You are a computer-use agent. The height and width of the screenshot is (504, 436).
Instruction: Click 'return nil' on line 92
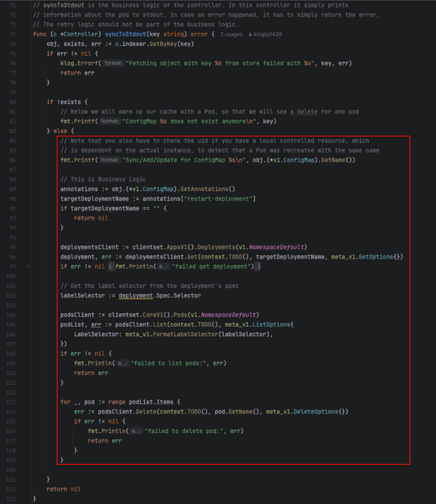click(91, 218)
